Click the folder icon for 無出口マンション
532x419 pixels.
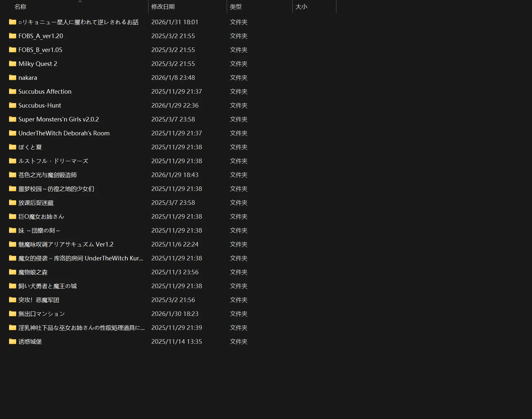coord(13,314)
